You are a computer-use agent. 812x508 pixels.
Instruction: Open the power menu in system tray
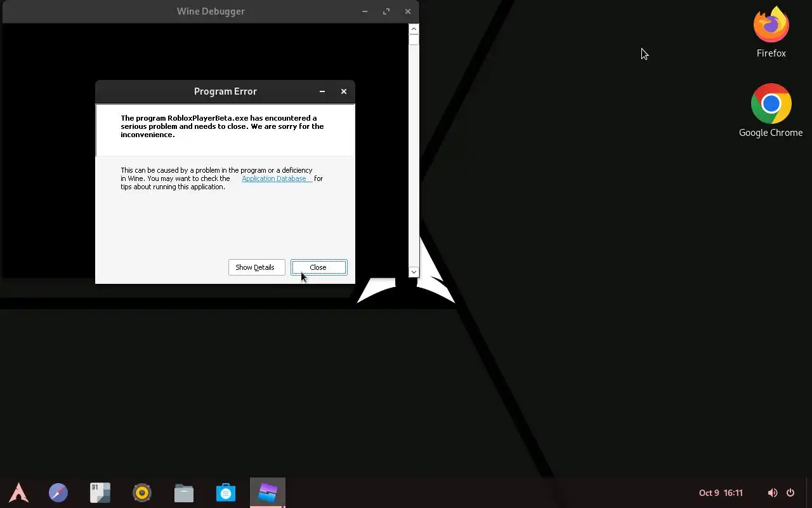point(790,493)
